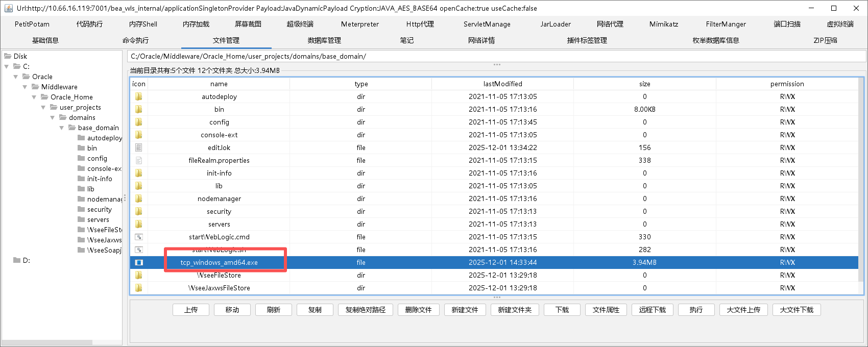Image resolution: width=868 pixels, height=347 pixels.
Task: Select init-info in the directory tree
Action: coord(100,179)
